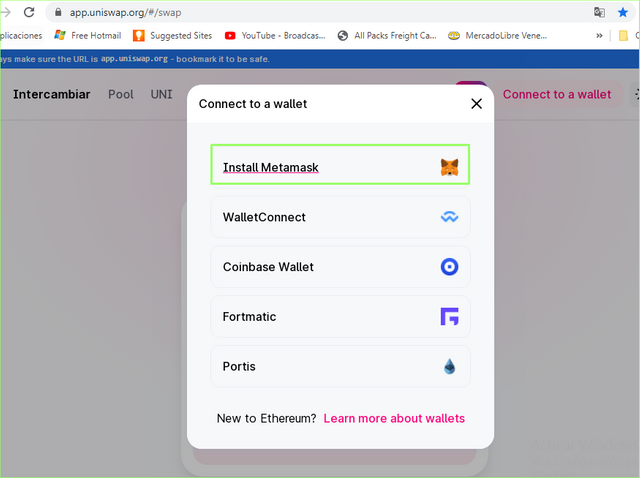Reload the page with browser refresh icon
The image size is (640, 478).
tap(29, 12)
